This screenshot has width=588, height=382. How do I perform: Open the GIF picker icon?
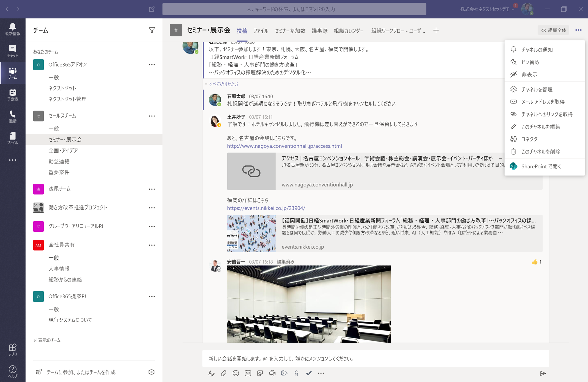click(248, 373)
